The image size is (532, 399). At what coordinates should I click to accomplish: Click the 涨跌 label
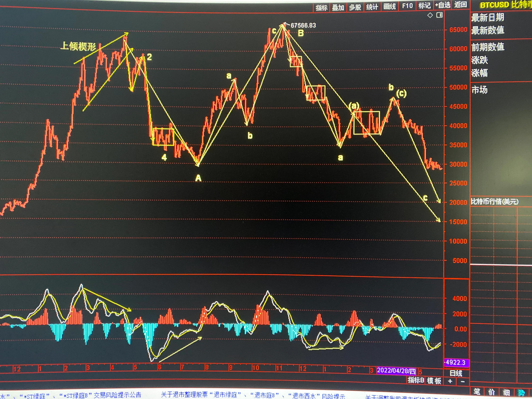pos(480,60)
